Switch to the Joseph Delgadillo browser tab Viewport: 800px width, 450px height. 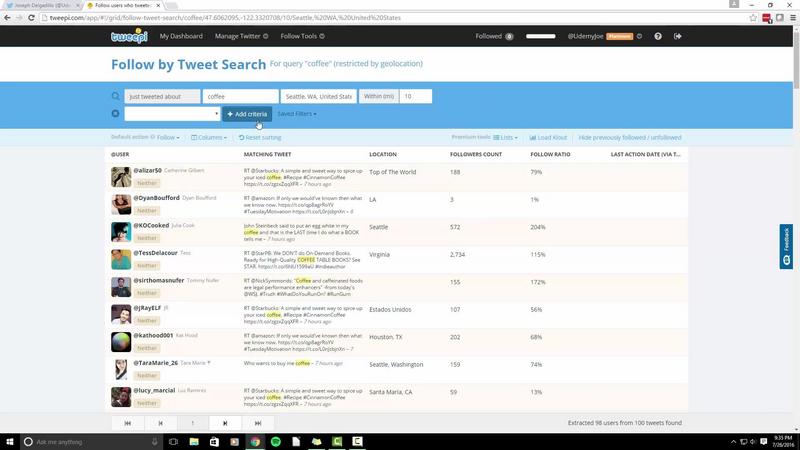[42, 6]
